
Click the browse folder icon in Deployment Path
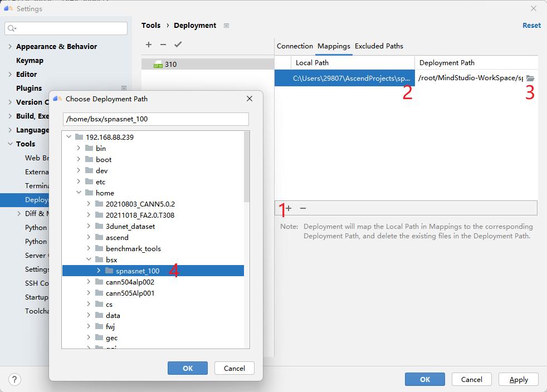[x=530, y=79]
